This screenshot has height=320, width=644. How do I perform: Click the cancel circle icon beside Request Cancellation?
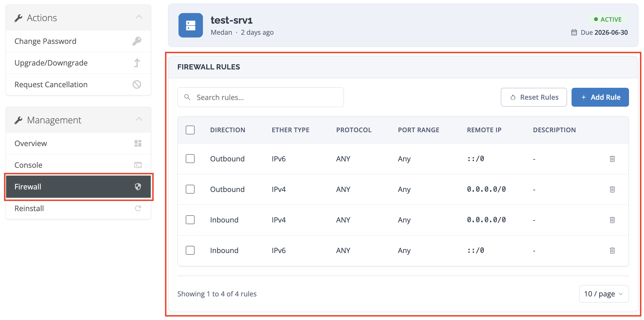pyautogui.click(x=137, y=84)
